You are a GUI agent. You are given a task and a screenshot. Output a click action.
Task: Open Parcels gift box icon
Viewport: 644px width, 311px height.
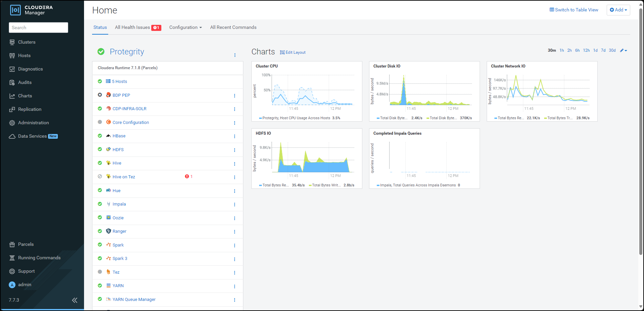pyautogui.click(x=12, y=245)
